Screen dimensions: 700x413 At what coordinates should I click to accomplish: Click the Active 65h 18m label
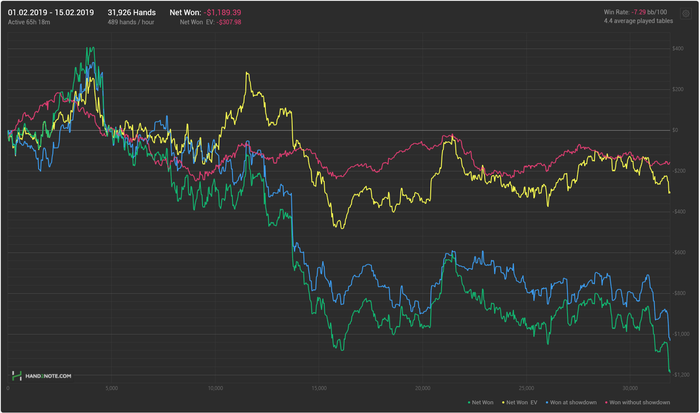[29, 22]
